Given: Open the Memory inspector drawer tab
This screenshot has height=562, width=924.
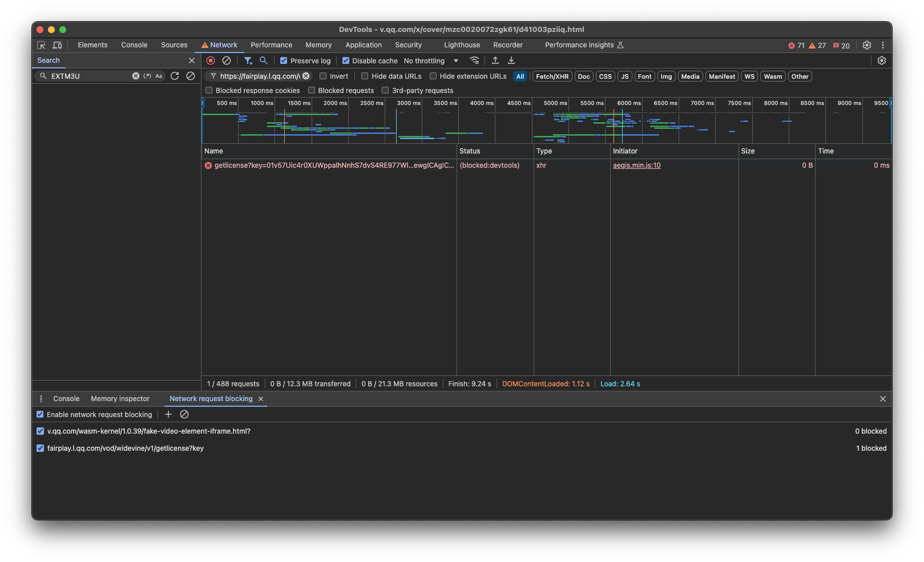Looking at the screenshot, I should [x=120, y=399].
